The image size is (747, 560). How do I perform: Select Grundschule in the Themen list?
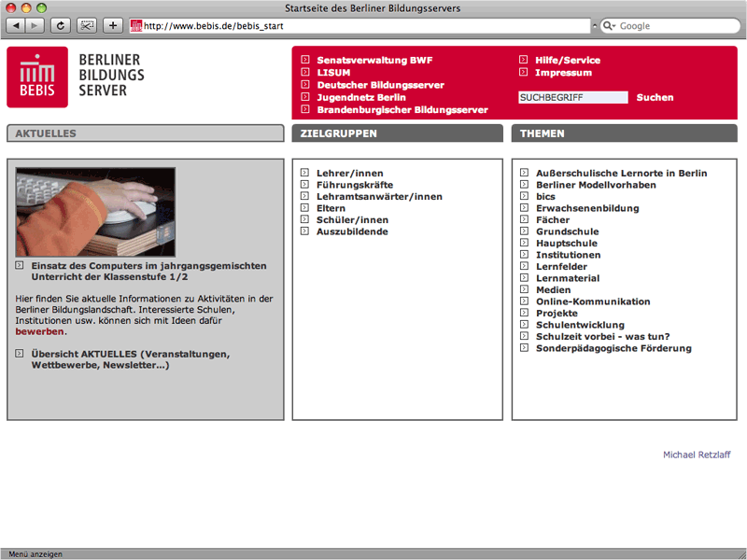coord(567,231)
